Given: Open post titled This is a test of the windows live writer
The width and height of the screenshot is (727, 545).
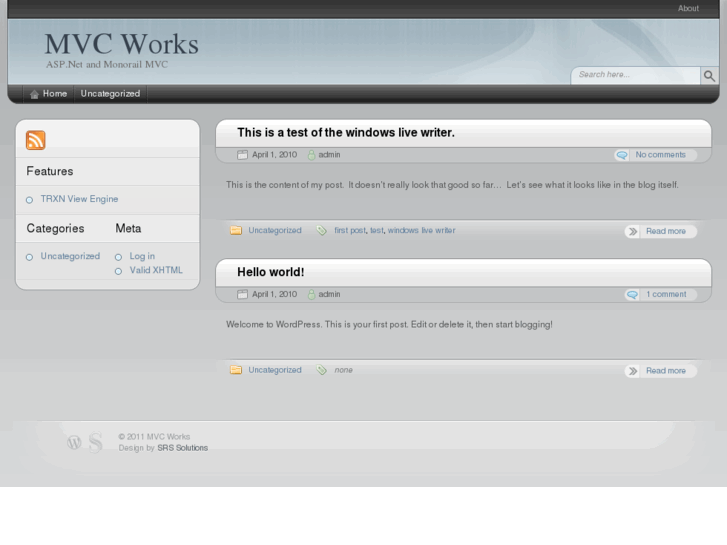Looking at the screenshot, I should tap(346, 133).
